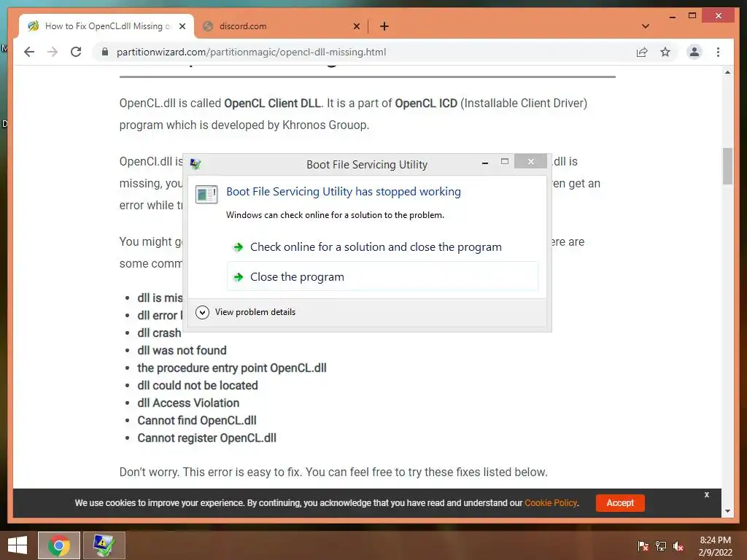Screen dimensions: 747x560
Task: Open the Cookie Policy link
Action: pyautogui.click(x=551, y=503)
